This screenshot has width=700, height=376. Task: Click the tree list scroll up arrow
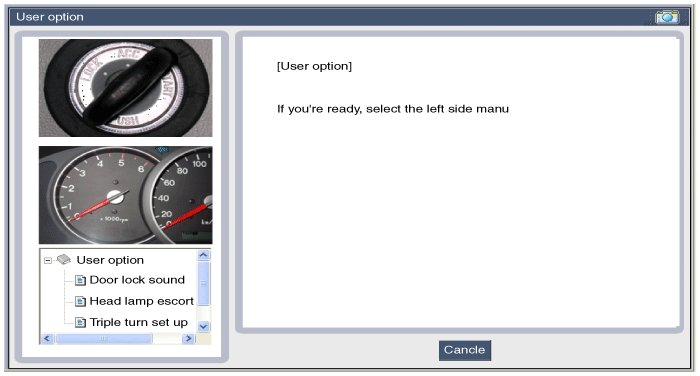[203, 255]
